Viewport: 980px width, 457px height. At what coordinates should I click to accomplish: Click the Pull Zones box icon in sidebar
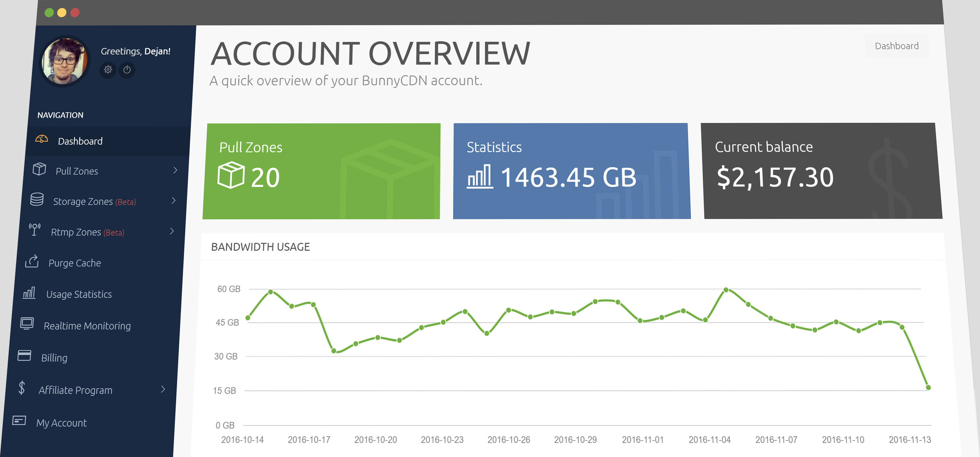click(39, 169)
